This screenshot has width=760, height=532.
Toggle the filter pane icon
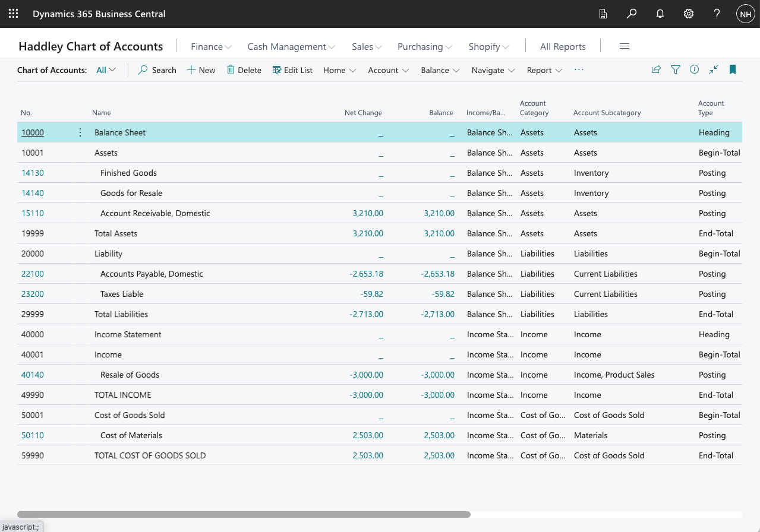tap(676, 70)
